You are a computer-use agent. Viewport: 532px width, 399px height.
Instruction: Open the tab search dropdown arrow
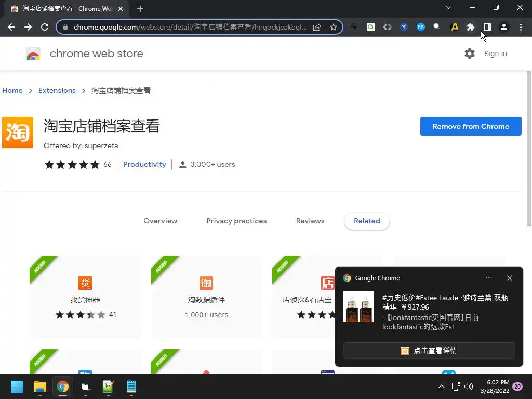[448, 7]
